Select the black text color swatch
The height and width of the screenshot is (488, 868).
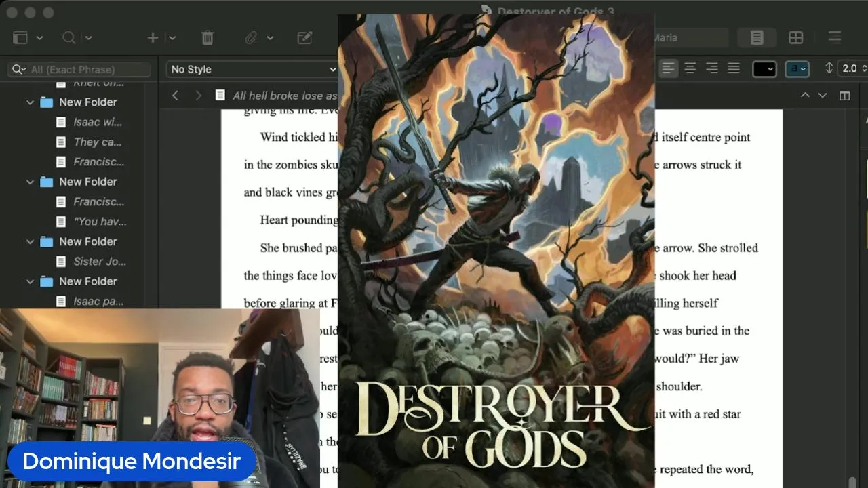pos(764,68)
